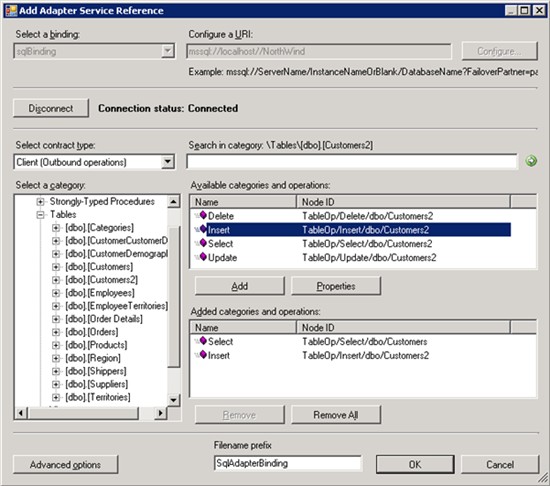Click Node ID TableOp/Insert/dbo/Customers2 in Added list

[x=365, y=356]
